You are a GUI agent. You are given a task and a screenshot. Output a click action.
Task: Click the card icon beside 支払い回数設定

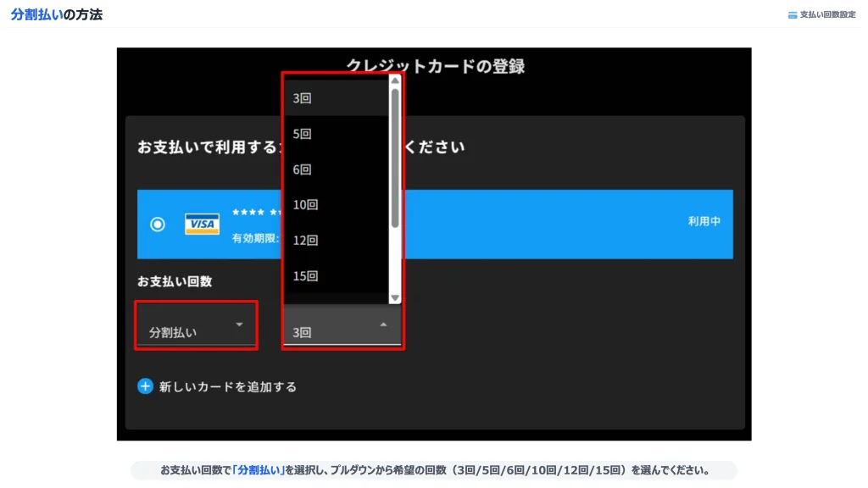point(793,15)
